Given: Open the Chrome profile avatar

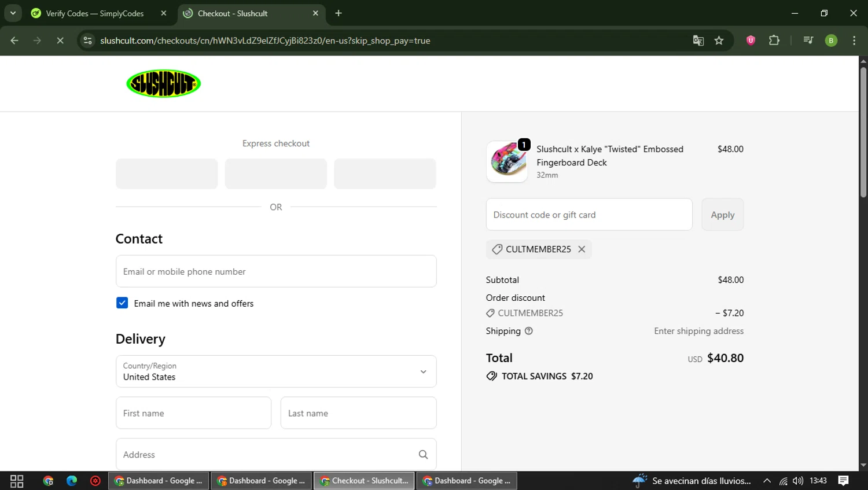Looking at the screenshot, I should [831, 40].
